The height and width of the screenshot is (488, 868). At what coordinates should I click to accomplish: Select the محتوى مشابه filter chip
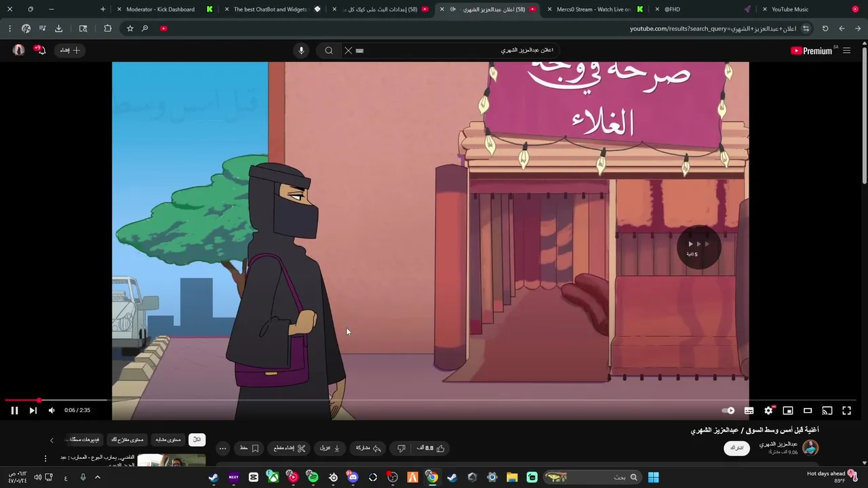pos(167,440)
